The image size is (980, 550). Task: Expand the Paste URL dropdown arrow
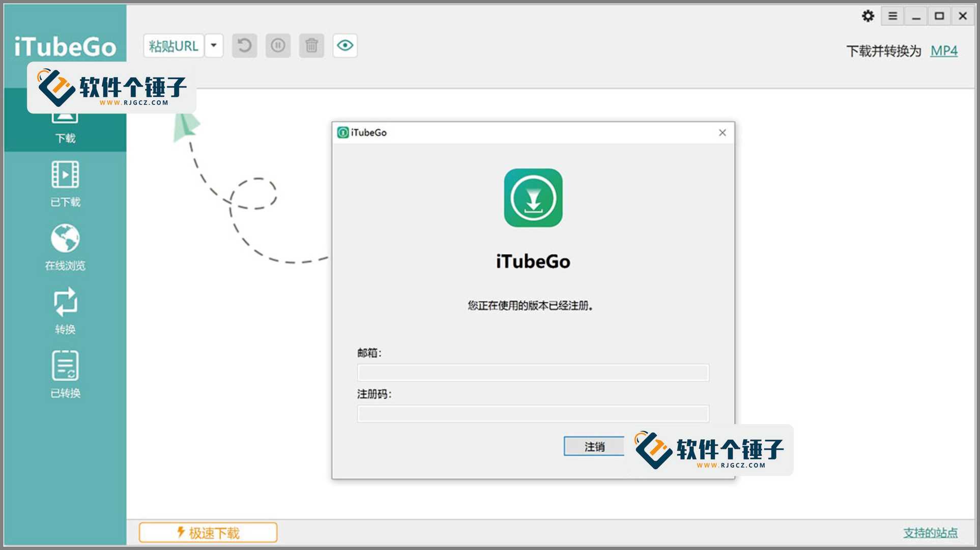(214, 46)
